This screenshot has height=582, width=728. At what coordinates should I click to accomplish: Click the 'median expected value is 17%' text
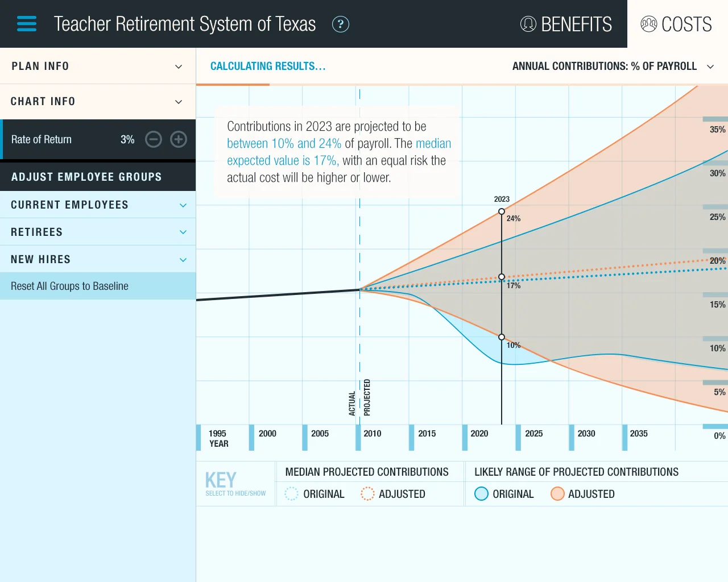339,152
